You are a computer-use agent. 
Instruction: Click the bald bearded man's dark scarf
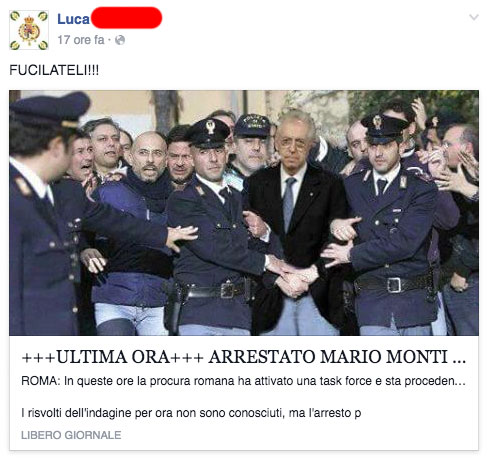pyautogui.click(x=152, y=192)
